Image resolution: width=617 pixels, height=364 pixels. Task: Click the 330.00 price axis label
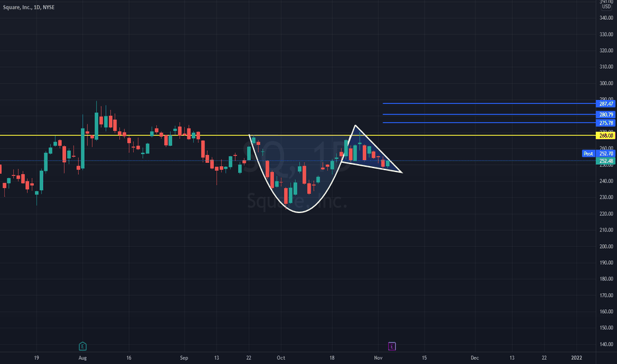(x=606, y=34)
